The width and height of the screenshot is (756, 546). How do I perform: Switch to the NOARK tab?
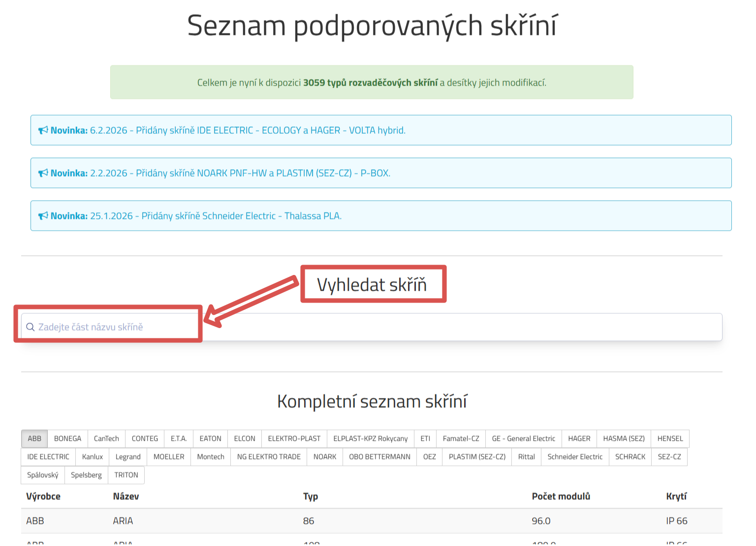(x=325, y=456)
